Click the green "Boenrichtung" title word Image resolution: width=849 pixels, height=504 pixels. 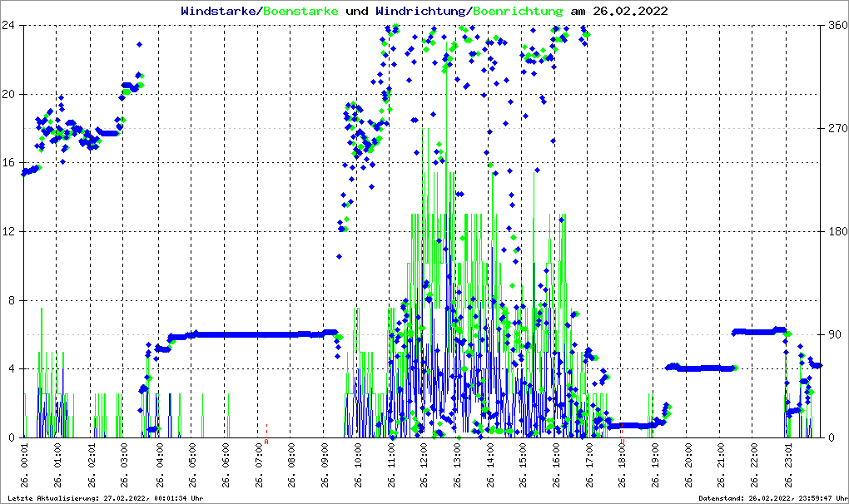click(518, 11)
